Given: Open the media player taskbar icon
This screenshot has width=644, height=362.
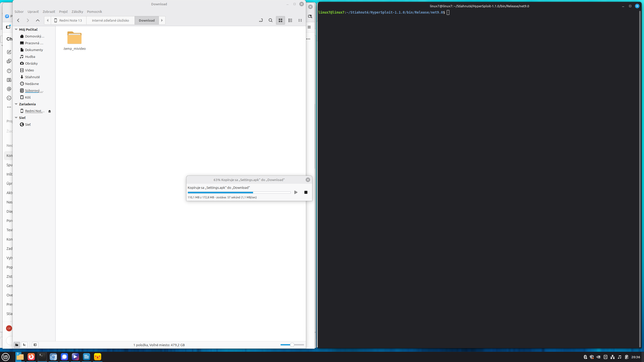Looking at the screenshot, I should [x=75, y=357].
